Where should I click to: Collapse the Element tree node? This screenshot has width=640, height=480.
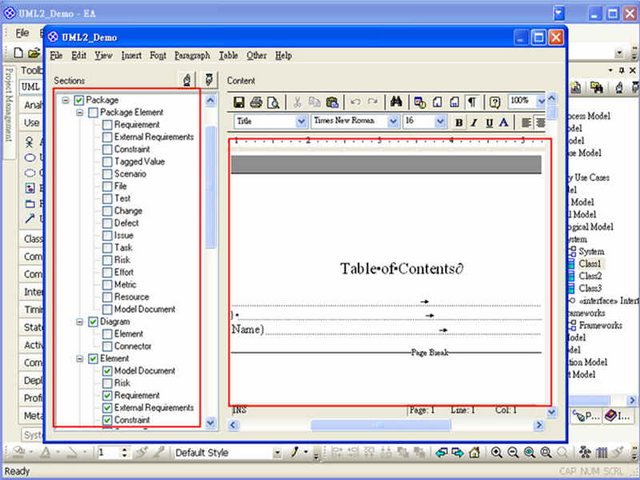80,358
